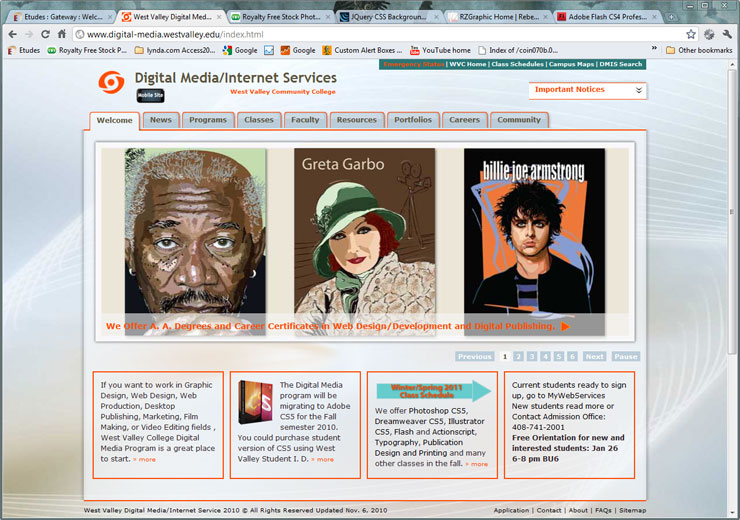Open the new tab button

(671, 17)
